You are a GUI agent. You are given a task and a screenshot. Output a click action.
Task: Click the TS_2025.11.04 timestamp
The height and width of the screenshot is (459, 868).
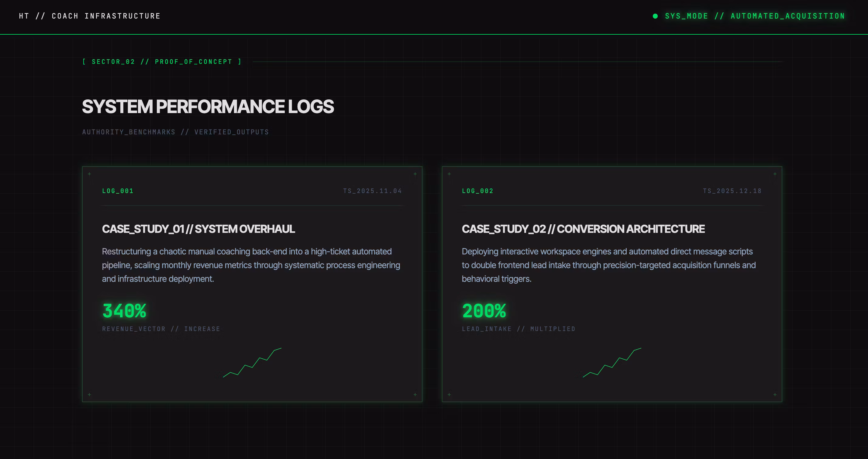click(x=373, y=191)
